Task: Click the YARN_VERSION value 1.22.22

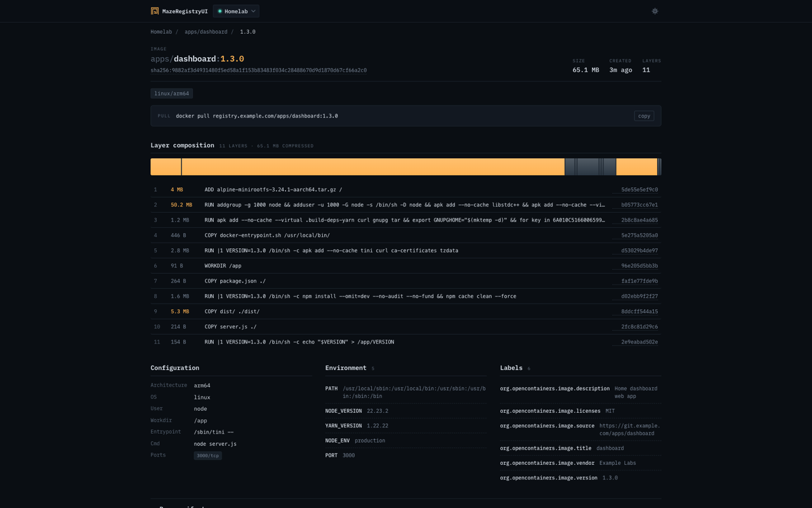Action: [377, 426]
